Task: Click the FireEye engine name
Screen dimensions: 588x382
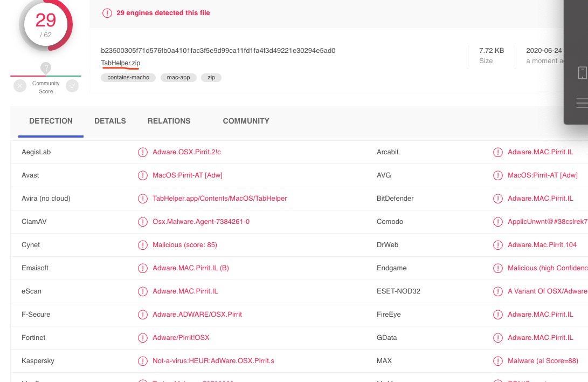Action: (389, 315)
